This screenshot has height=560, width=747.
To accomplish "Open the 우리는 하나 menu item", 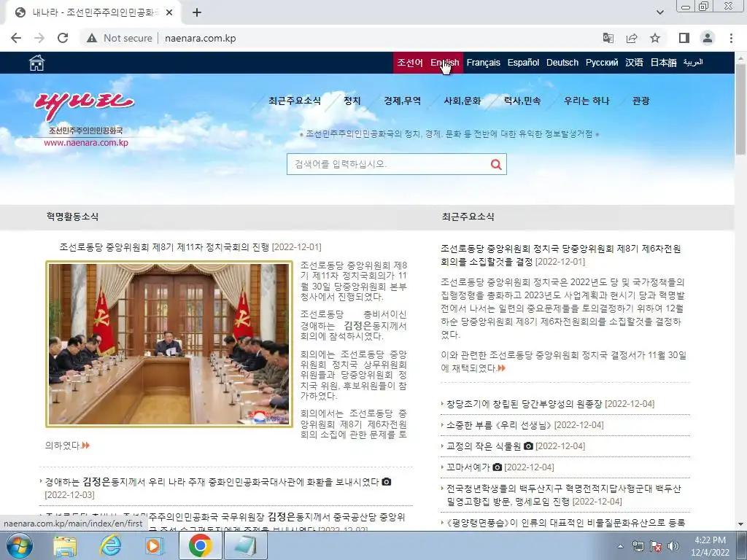I will [x=587, y=101].
